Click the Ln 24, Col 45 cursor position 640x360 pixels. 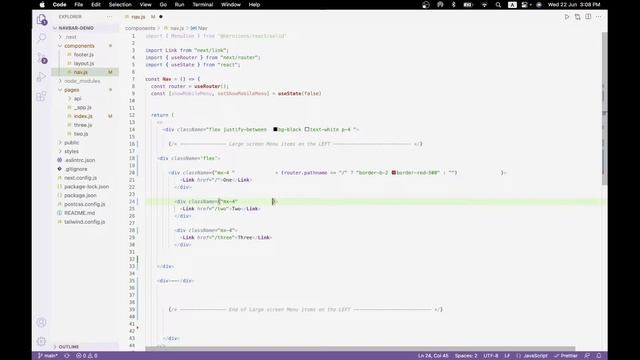point(433,356)
